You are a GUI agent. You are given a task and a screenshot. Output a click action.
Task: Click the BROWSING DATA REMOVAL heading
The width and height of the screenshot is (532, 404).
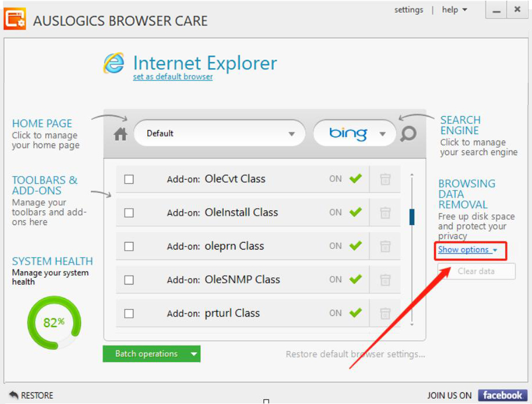pyautogui.click(x=467, y=194)
